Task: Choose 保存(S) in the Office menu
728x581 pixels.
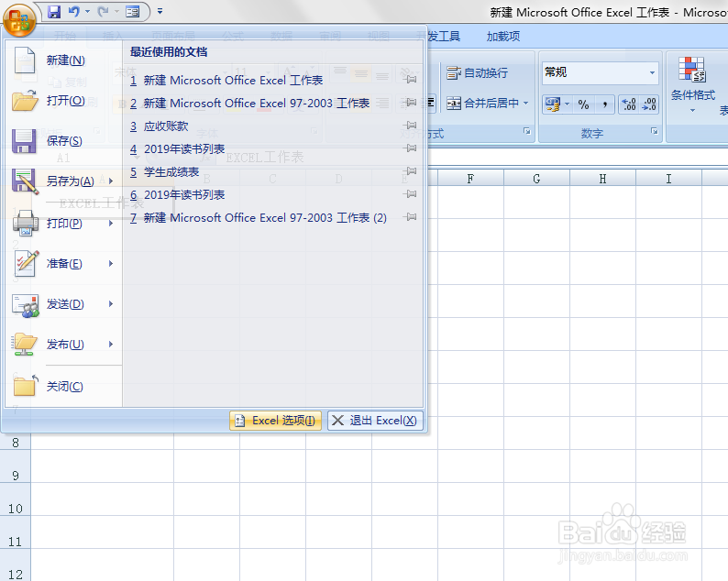Action: 63,141
